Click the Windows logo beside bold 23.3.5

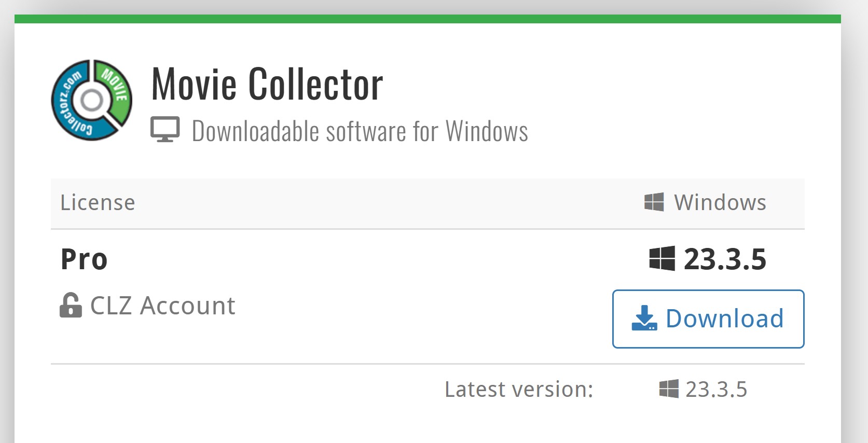(662, 258)
